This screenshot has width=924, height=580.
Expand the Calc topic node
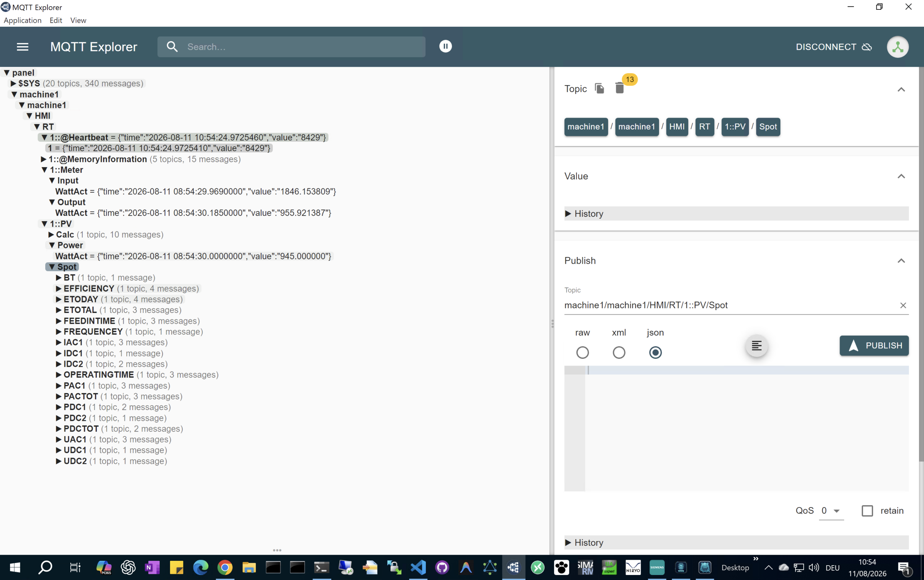click(51, 234)
